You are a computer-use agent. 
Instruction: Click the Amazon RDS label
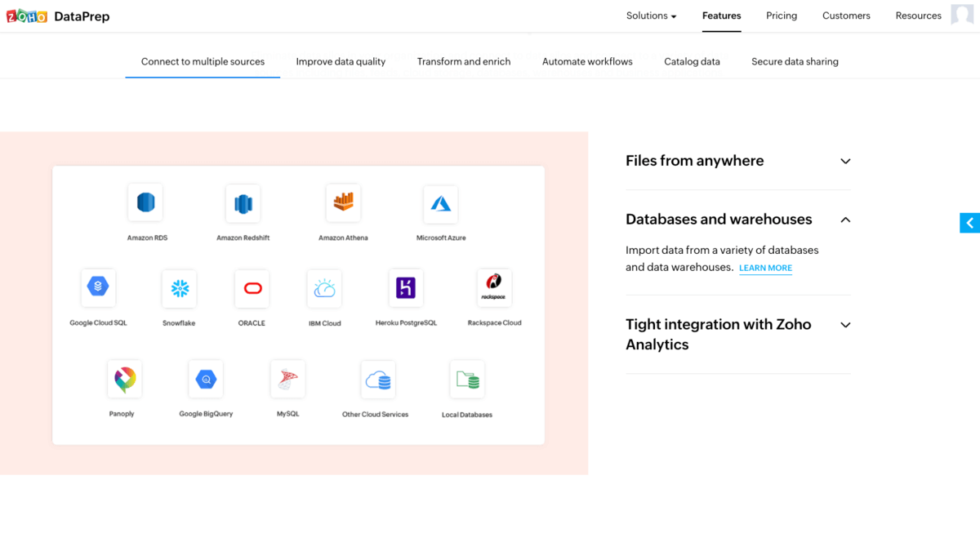click(x=147, y=238)
